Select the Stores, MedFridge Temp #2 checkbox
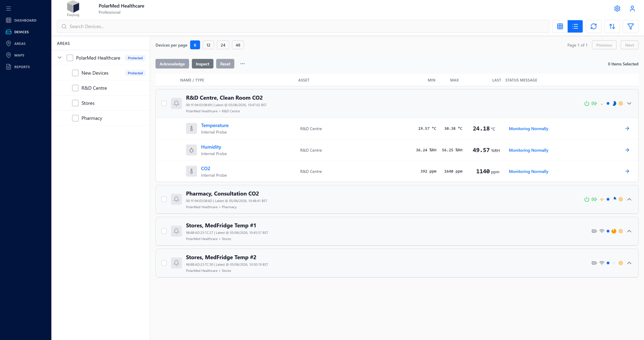Image resolution: width=644 pixels, height=340 pixels. coord(164,263)
